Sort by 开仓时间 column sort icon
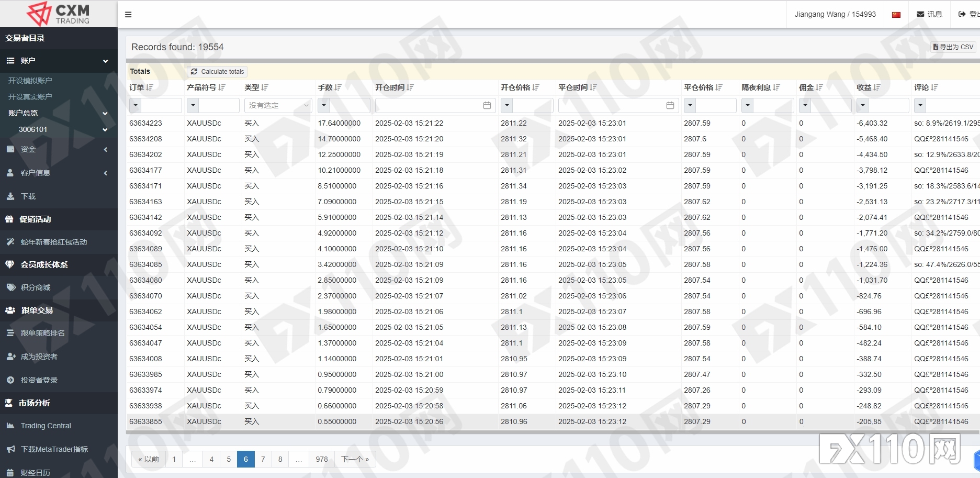Image resolution: width=980 pixels, height=478 pixels. tap(410, 87)
